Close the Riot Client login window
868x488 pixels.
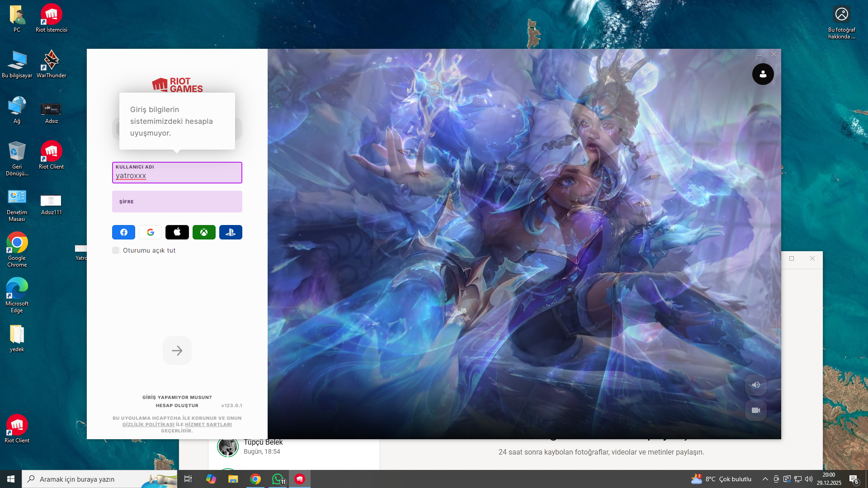774,55
